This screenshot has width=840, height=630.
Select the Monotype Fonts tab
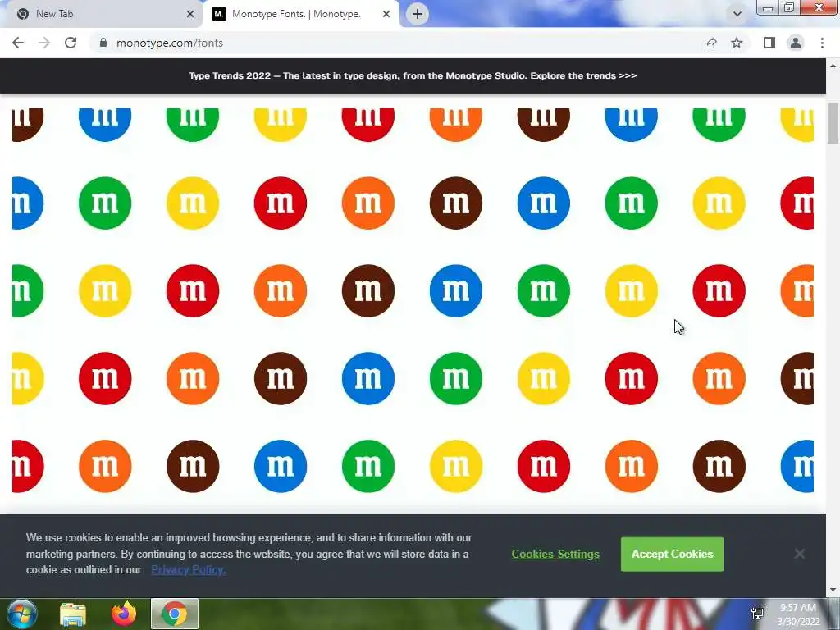pos(301,14)
